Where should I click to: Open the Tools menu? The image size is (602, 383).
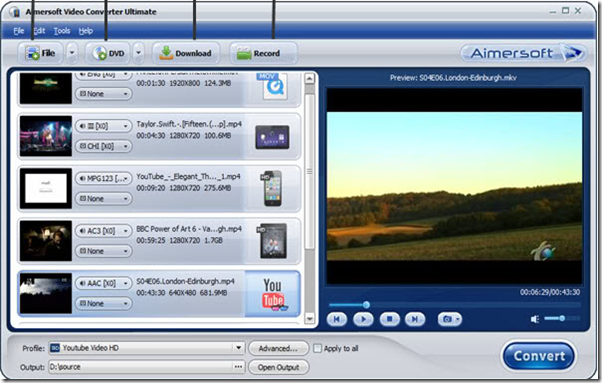pyautogui.click(x=62, y=31)
